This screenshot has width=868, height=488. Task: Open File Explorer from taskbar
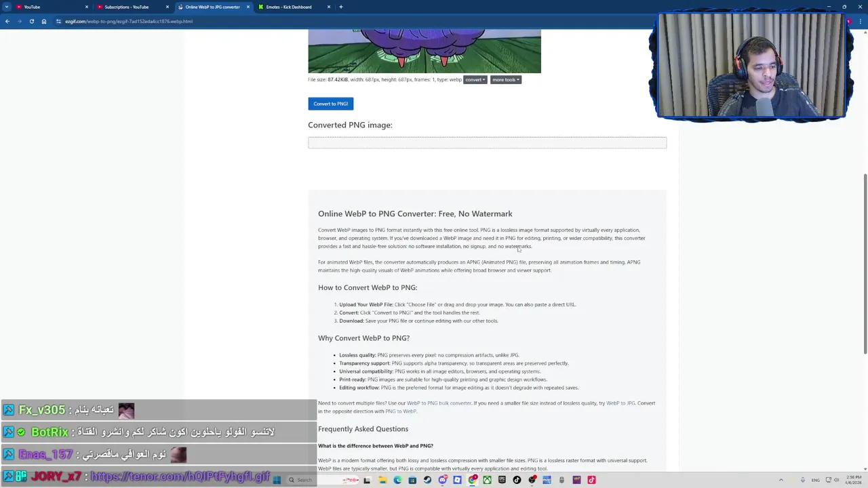tap(382, 480)
